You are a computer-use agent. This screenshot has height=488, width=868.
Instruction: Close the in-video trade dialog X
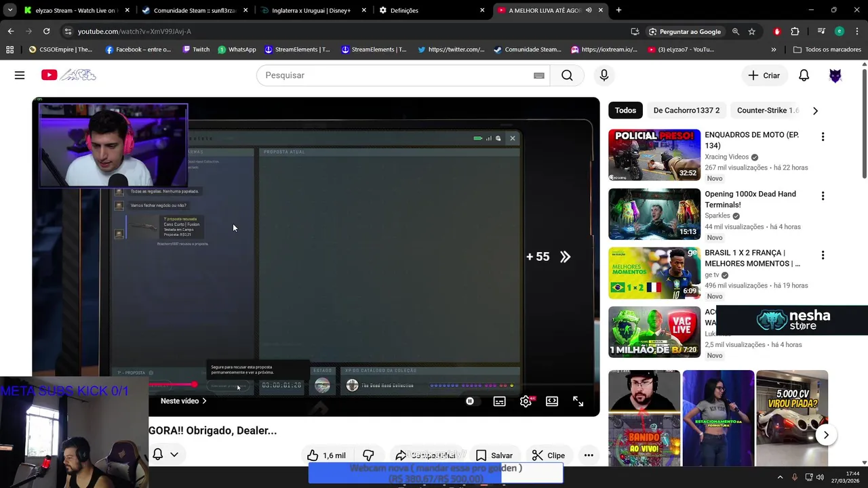pos(513,138)
